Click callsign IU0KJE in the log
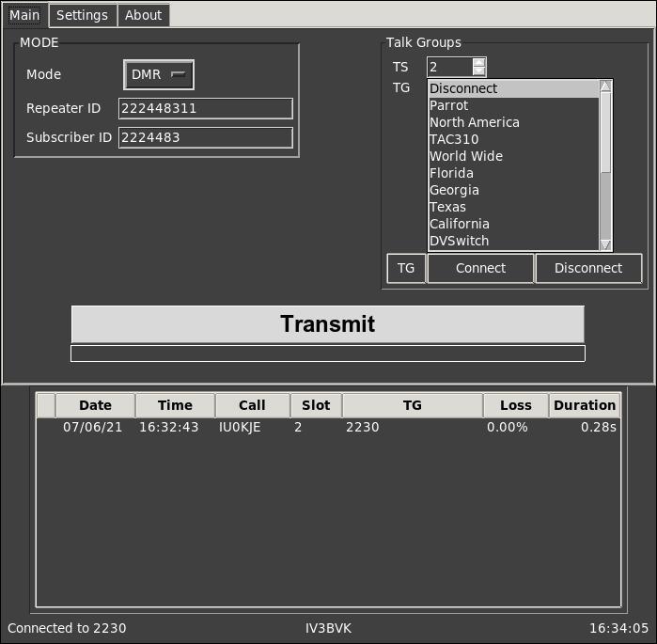The width and height of the screenshot is (657, 644). tap(240, 428)
